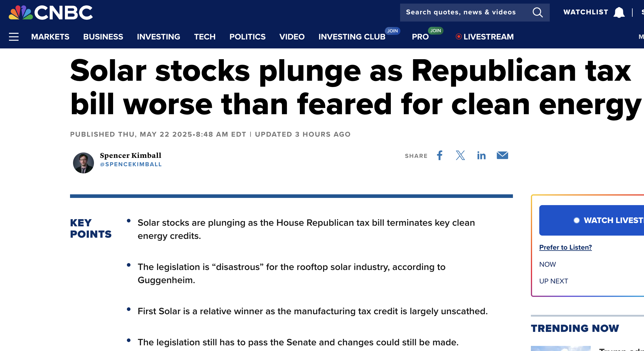
Task: Open the Video section
Action: pyautogui.click(x=292, y=37)
